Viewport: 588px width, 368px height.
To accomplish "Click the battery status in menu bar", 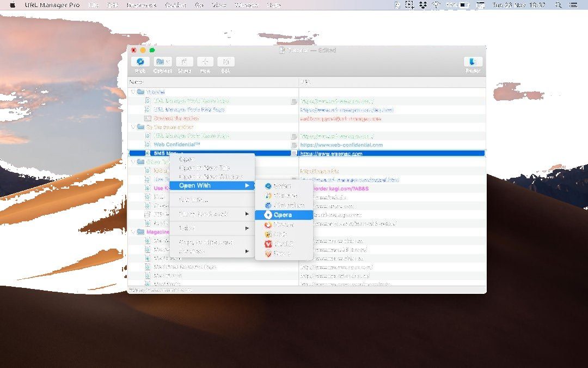I will (x=458, y=5).
